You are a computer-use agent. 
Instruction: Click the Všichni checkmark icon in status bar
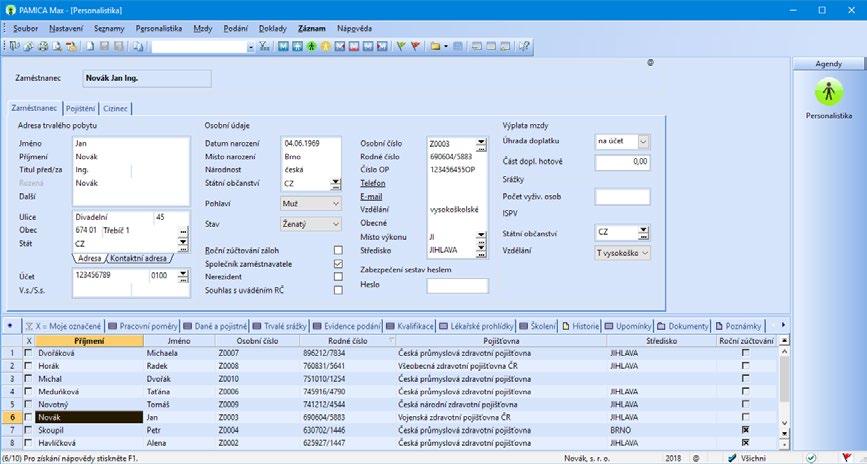(x=733, y=458)
